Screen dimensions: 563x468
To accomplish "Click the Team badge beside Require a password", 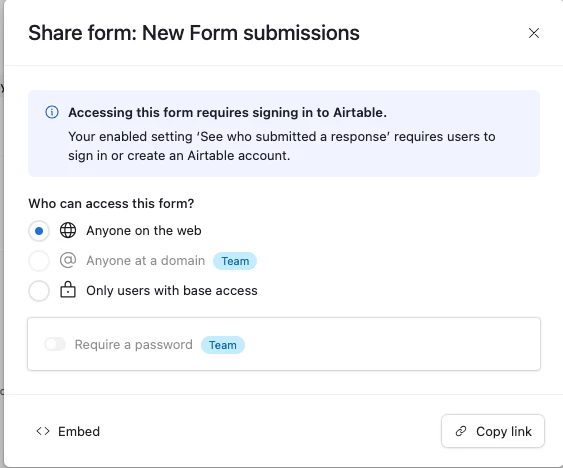I will click(x=223, y=345).
